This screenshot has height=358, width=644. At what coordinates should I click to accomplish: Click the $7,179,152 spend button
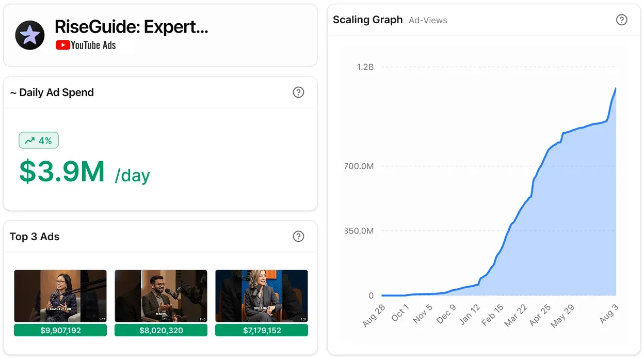[x=262, y=330]
